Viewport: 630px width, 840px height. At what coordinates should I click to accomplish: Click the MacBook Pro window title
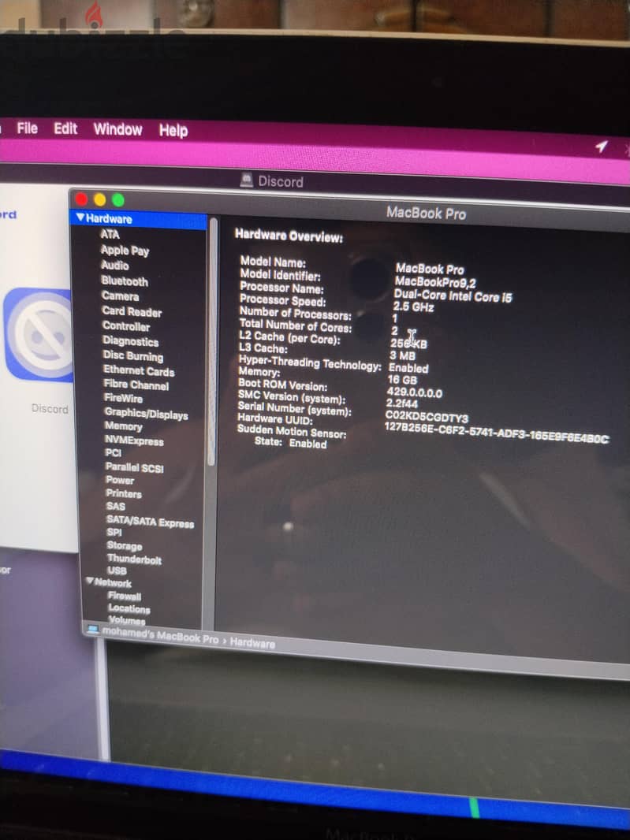[427, 214]
